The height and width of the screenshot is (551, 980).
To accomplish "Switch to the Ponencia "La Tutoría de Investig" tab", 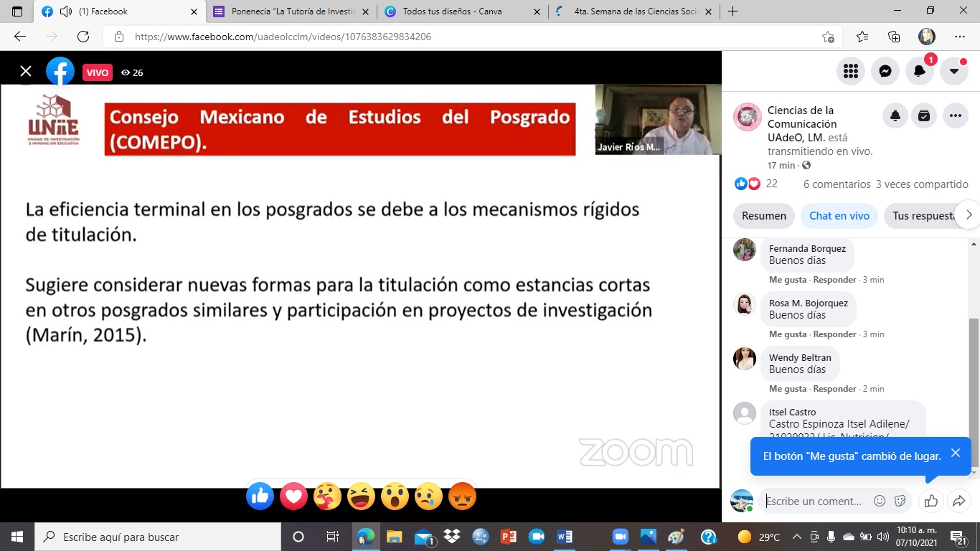I will 292,11.
